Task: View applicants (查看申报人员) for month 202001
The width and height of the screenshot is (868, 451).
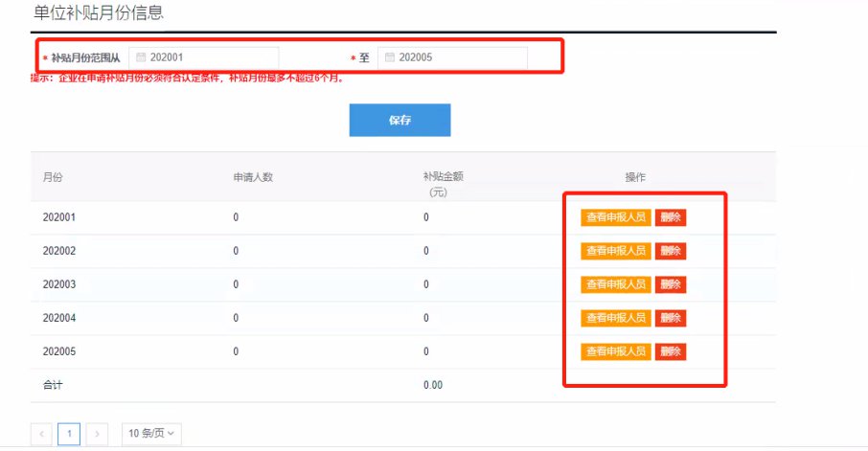Action: point(616,217)
